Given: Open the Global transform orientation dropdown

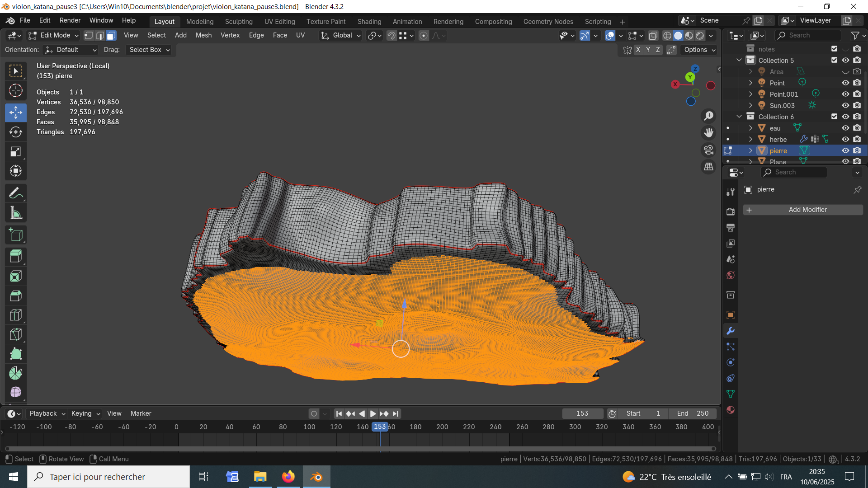Looking at the screenshot, I should (x=341, y=35).
